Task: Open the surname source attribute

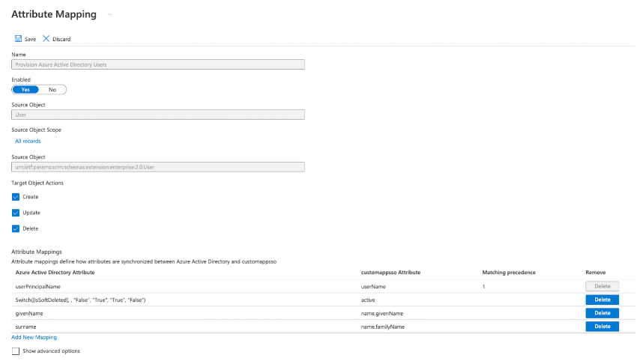Action: pyautogui.click(x=25, y=327)
